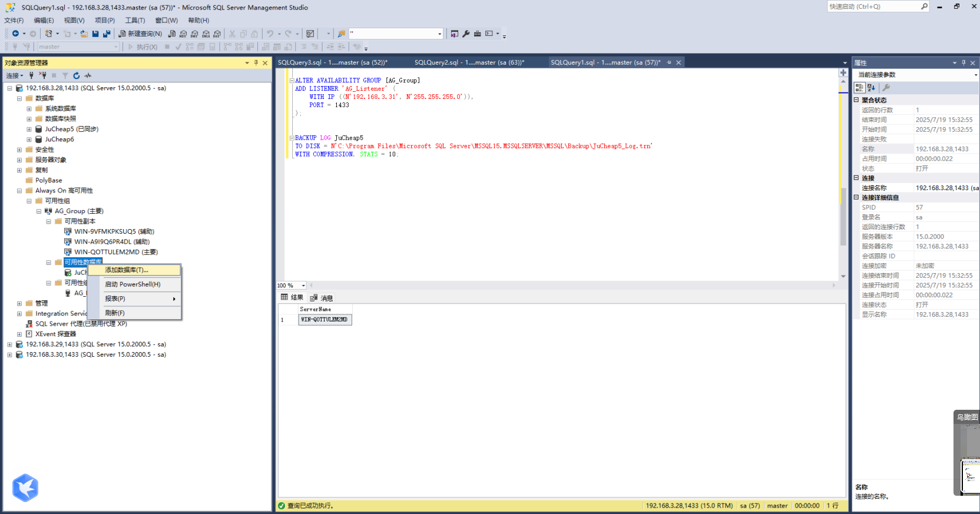Click the database engine query icon
Screen dimensions: 980x514
[x=172, y=34]
